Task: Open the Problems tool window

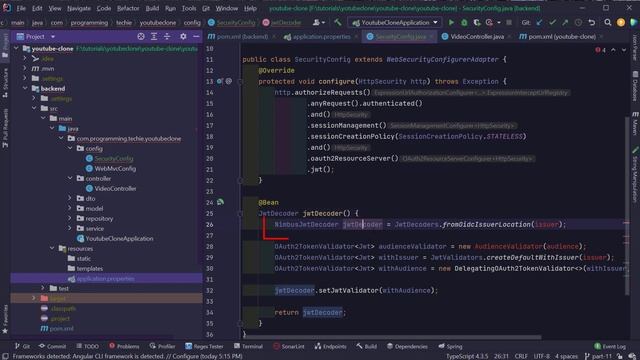Action: (124, 346)
